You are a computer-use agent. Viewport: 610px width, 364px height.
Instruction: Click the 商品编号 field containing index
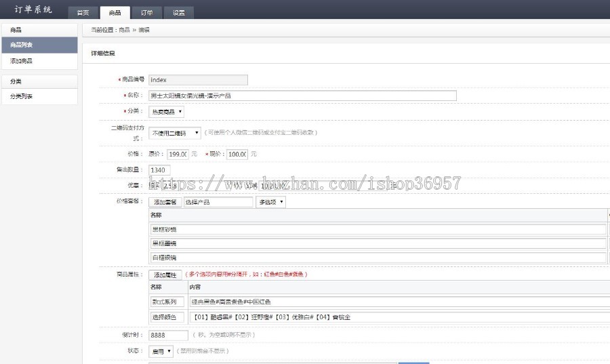(x=198, y=80)
